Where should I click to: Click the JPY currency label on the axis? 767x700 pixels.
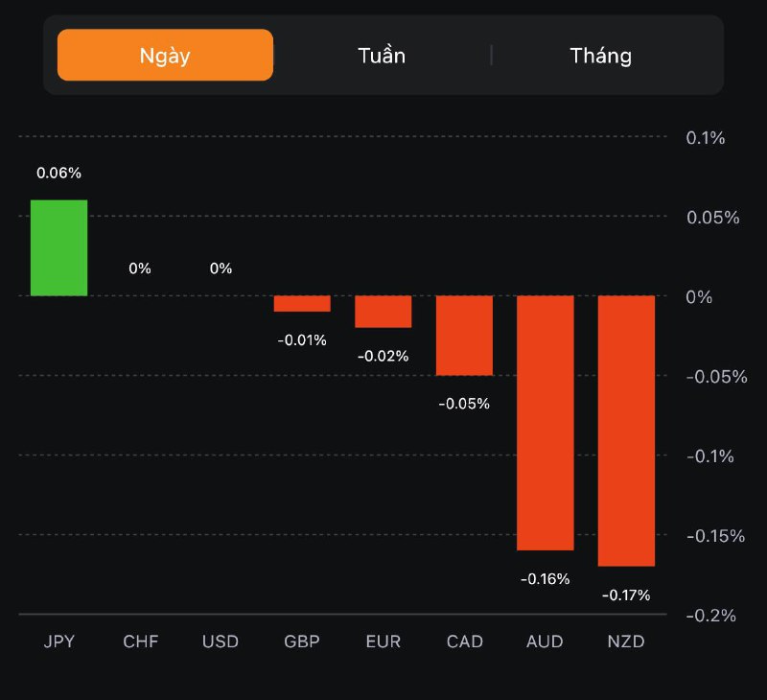(58, 642)
